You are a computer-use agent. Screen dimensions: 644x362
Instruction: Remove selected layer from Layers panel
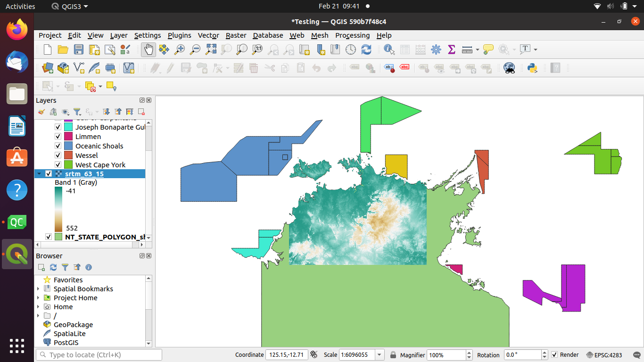[140, 112]
